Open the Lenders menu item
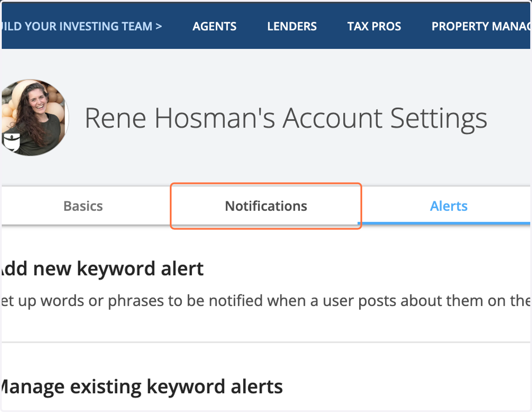 click(x=292, y=26)
